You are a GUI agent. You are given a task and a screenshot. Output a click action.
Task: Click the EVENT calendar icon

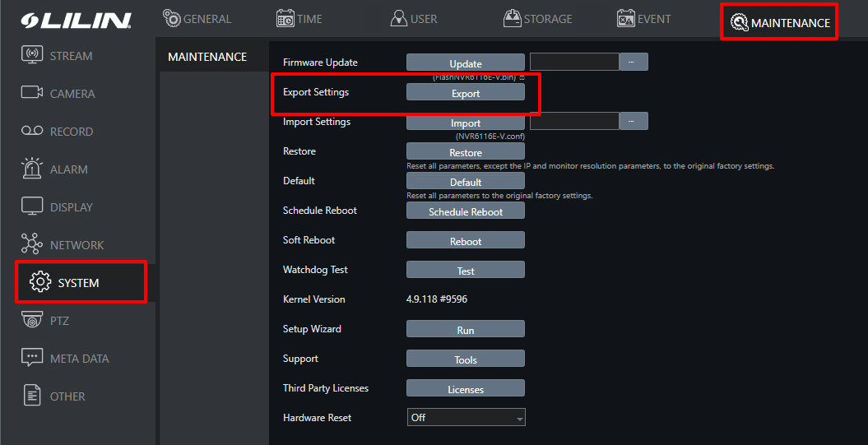[625, 18]
